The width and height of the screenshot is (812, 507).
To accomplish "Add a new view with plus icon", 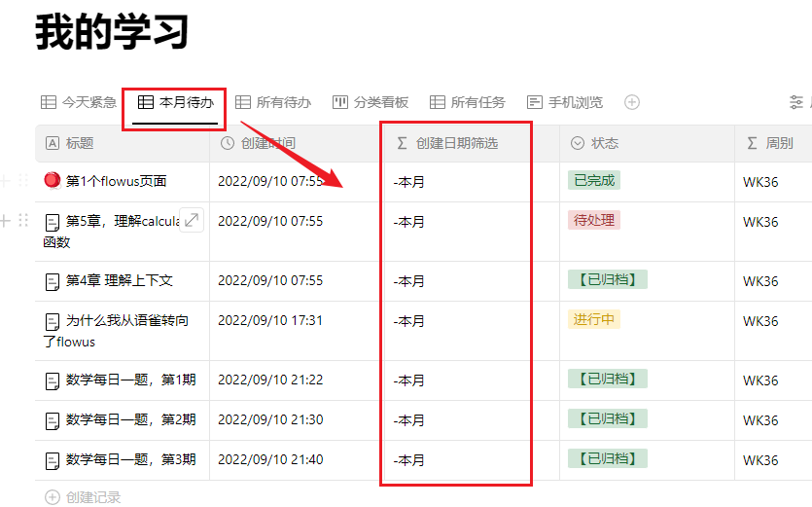I will (632, 102).
